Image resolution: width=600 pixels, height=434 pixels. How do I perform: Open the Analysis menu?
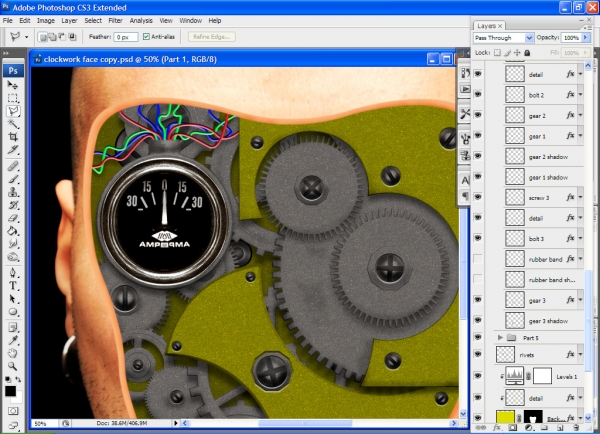pyautogui.click(x=141, y=21)
